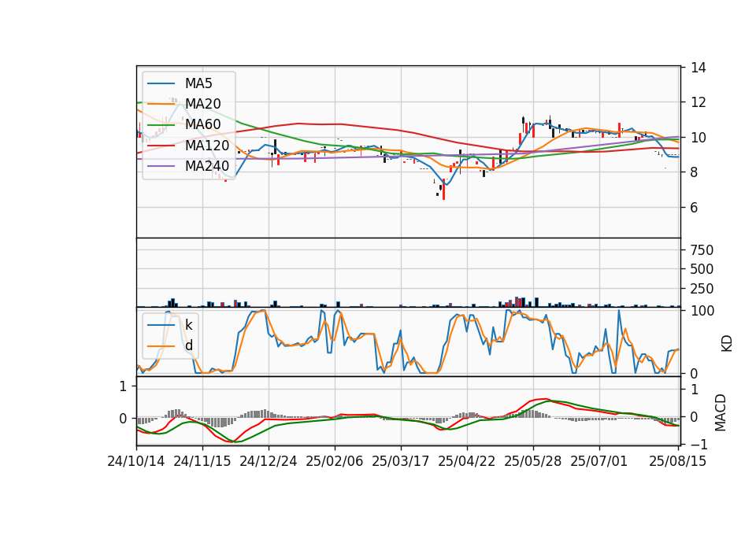Click the MACD left axis value 1
This screenshot has width=756, height=543.
[123, 386]
